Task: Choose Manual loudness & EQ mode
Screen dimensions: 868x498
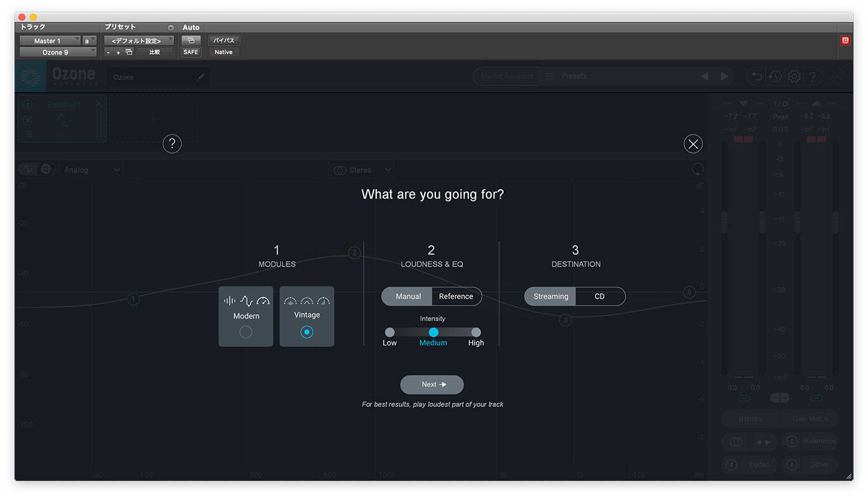Action: pos(408,296)
